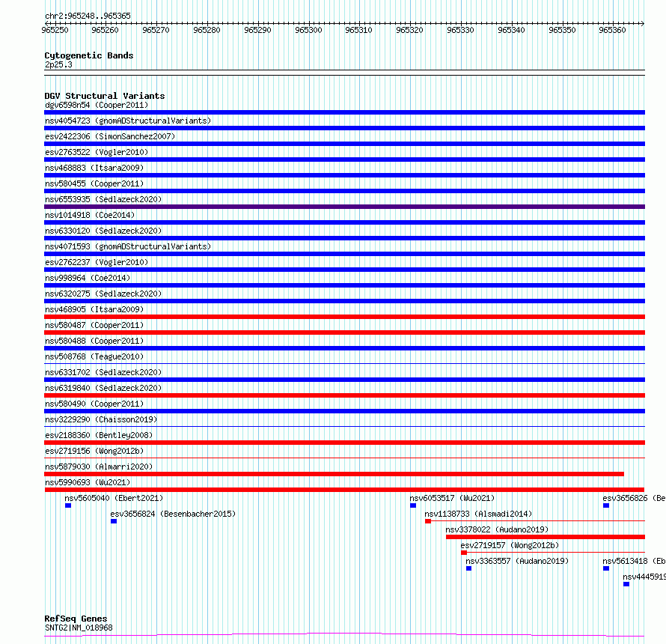The width and height of the screenshot is (666, 644).
Task: Click the blue marker under esv3656826
Action: (606, 505)
